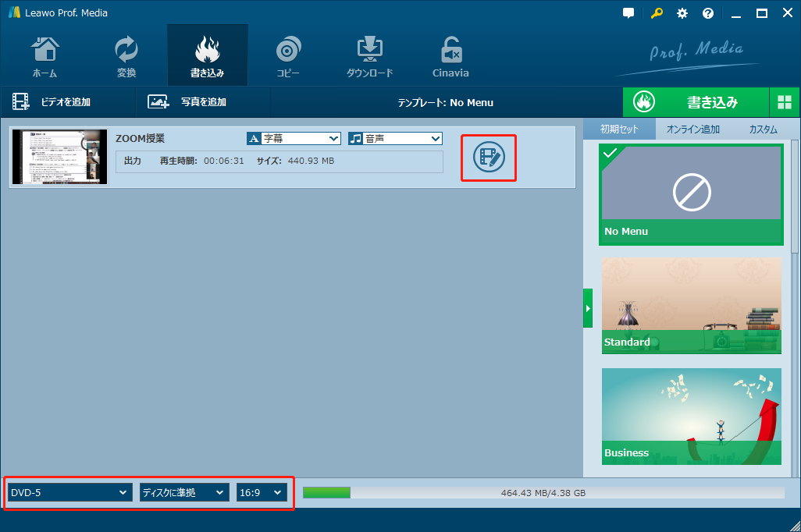The image size is (801, 532).
Task: Click the ZOOM授業 title text
Action: [x=140, y=138]
